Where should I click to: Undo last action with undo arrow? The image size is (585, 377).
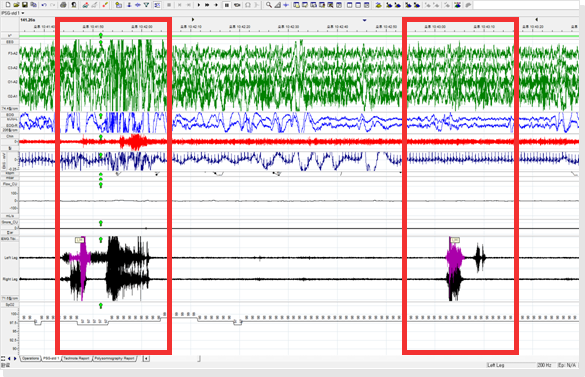click(44, 5)
